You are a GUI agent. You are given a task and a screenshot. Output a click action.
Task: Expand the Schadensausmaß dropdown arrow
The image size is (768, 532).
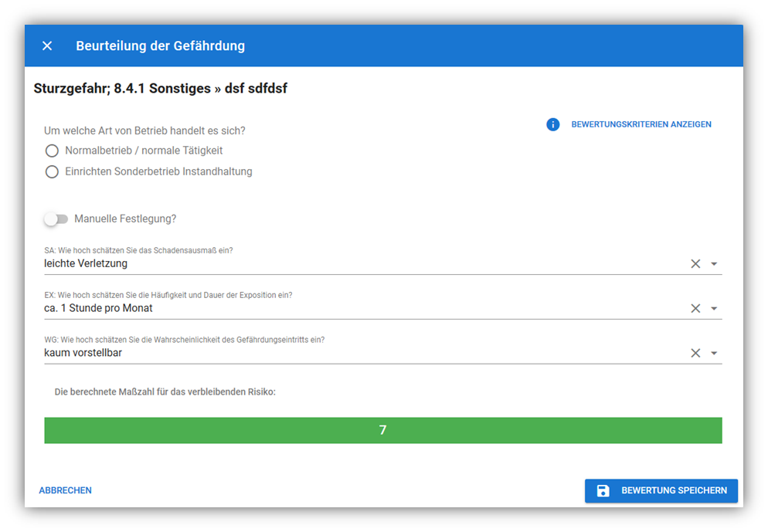click(714, 264)
